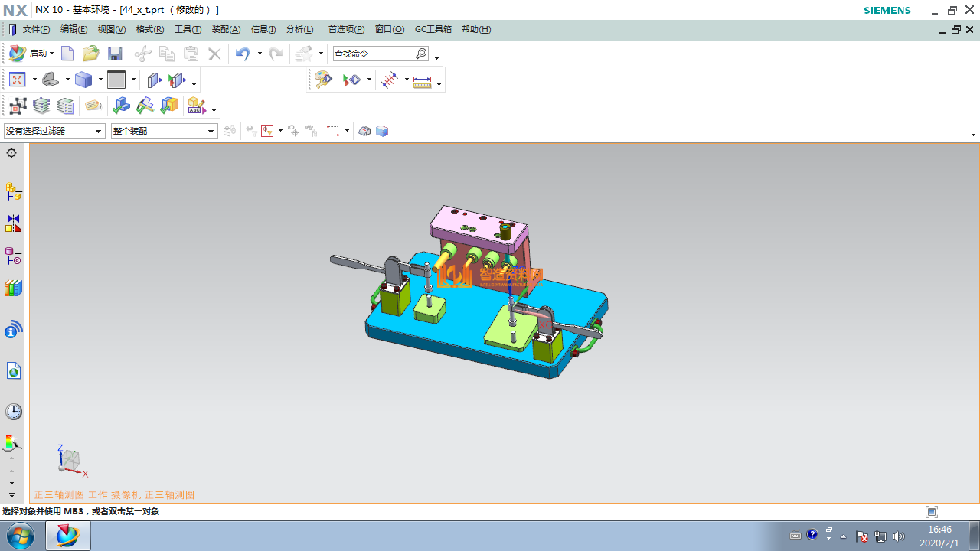Screen dimensions: 980x551
Task: Expand the 整个装配 selection scope dropdown
Action: [x=211, y=132]
